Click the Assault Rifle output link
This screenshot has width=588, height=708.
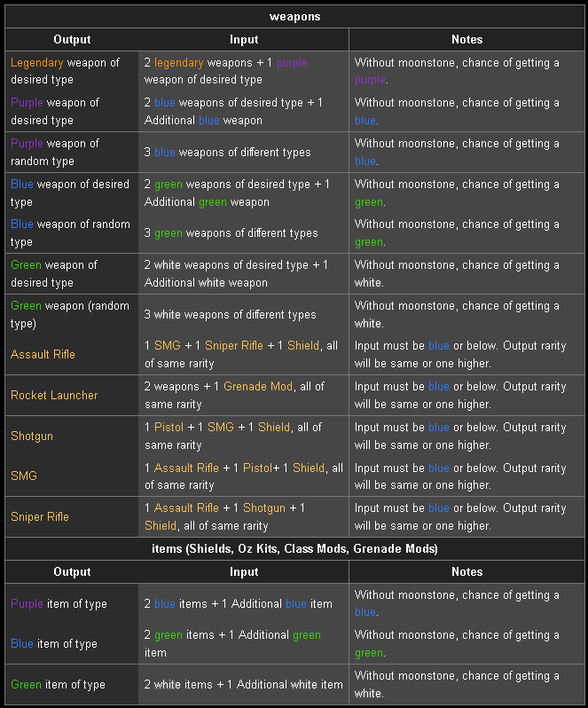point(43,355)
